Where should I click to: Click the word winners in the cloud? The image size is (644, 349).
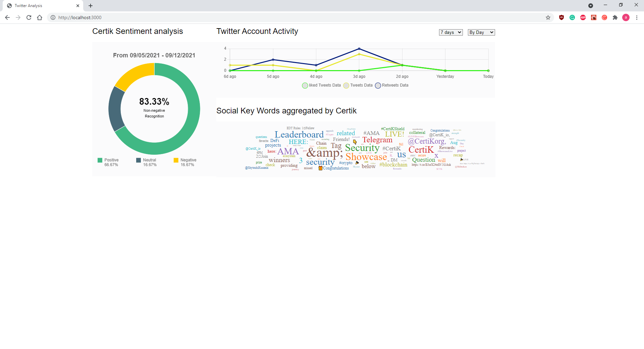[x=279, y=160]
